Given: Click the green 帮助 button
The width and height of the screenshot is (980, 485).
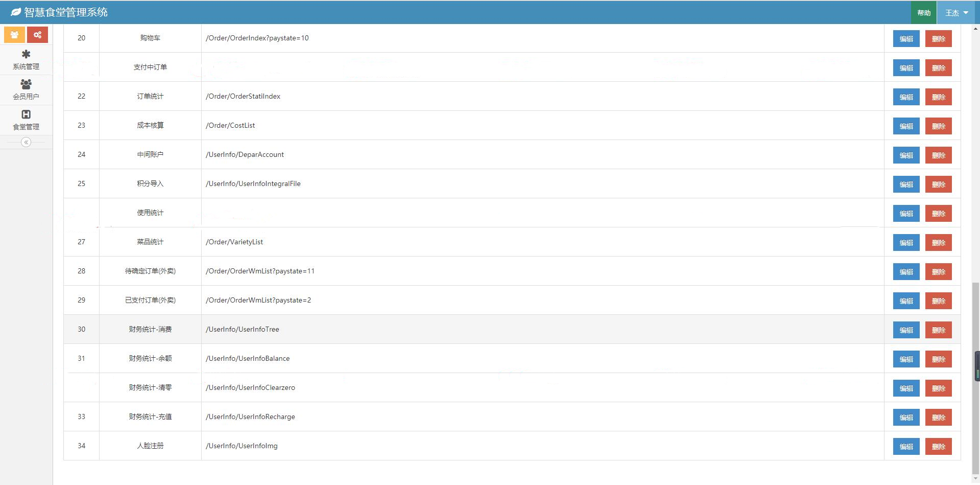Looking at the screenshot, I should (923, 13).
